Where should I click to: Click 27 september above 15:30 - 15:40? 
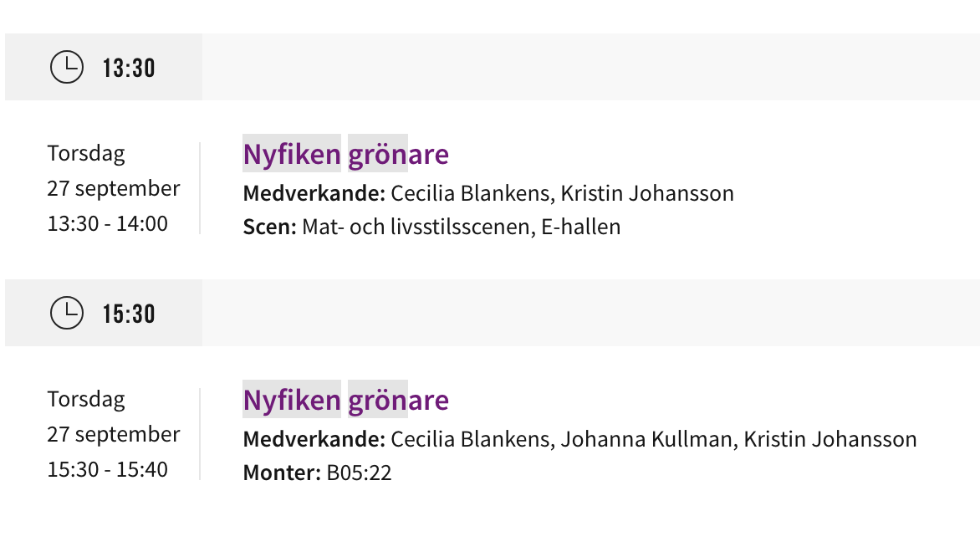[x=113, y=434]
